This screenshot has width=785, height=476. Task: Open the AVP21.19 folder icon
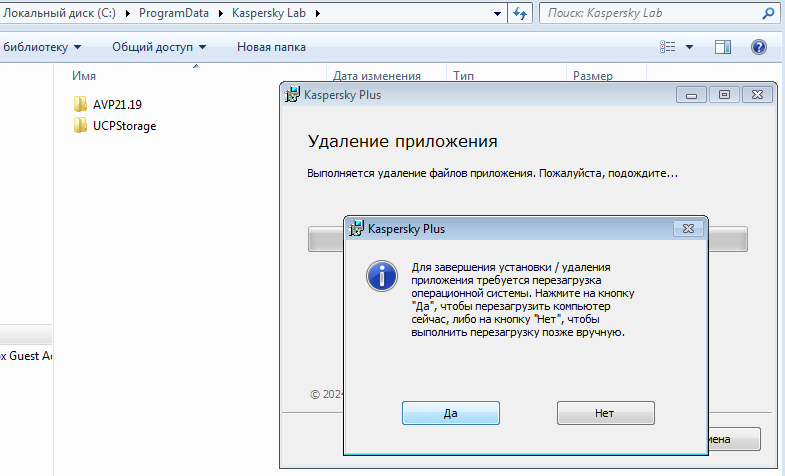click(x=80, y=104)
